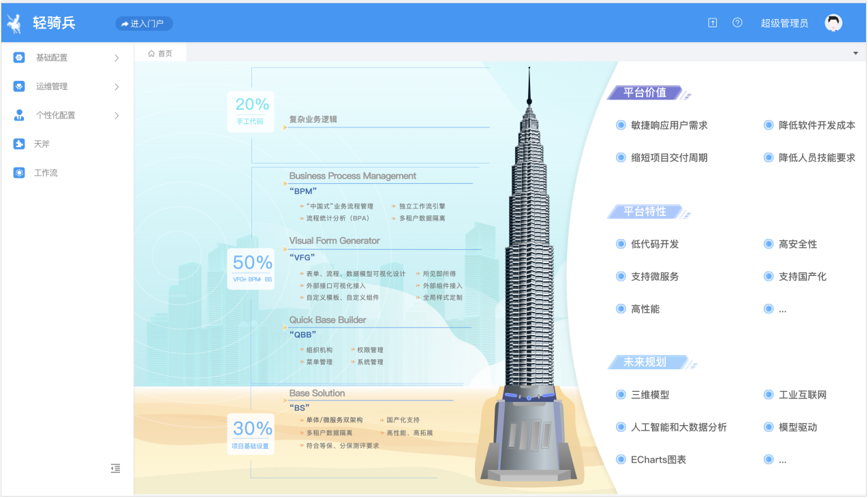Click the 个性化配置 person icon

pos(19,115)
